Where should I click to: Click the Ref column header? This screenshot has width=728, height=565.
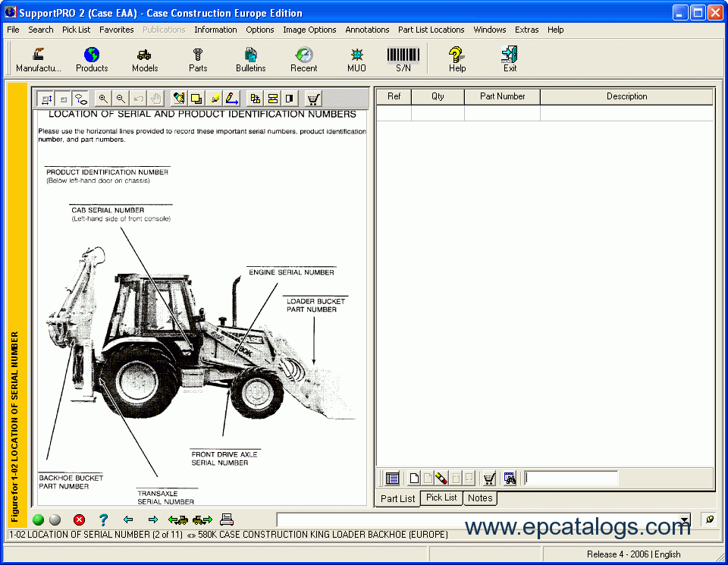(394, 96)
